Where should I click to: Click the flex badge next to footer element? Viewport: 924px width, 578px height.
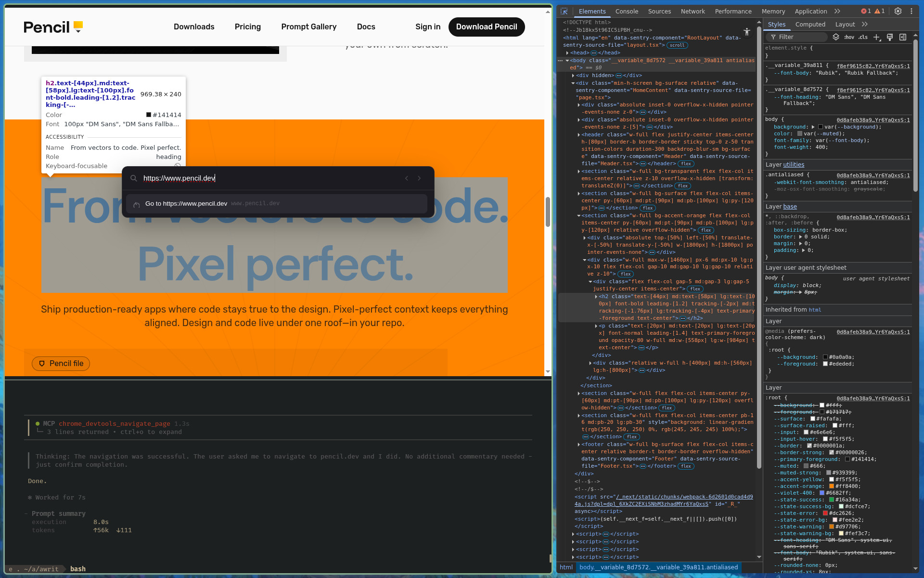(x=686, y=466)
